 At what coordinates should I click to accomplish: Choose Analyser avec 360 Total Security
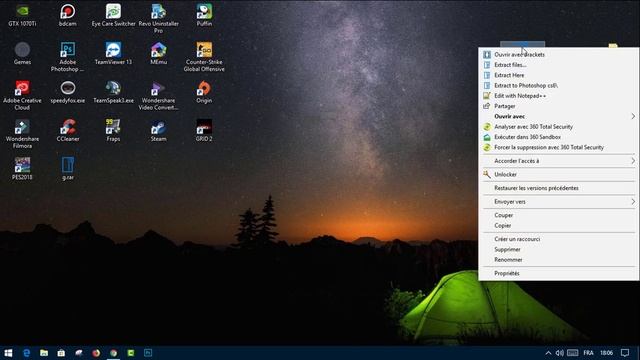click(558, 127)
